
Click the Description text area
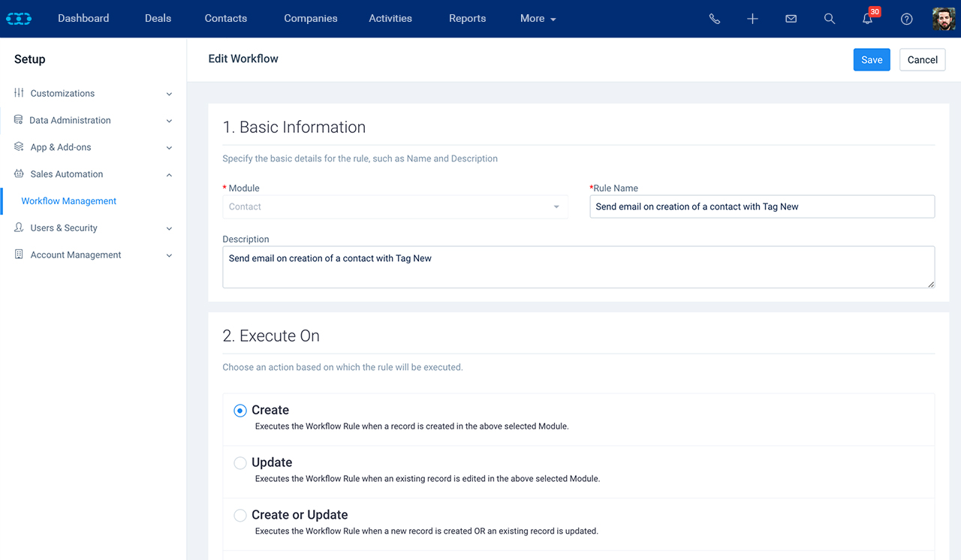579,267
